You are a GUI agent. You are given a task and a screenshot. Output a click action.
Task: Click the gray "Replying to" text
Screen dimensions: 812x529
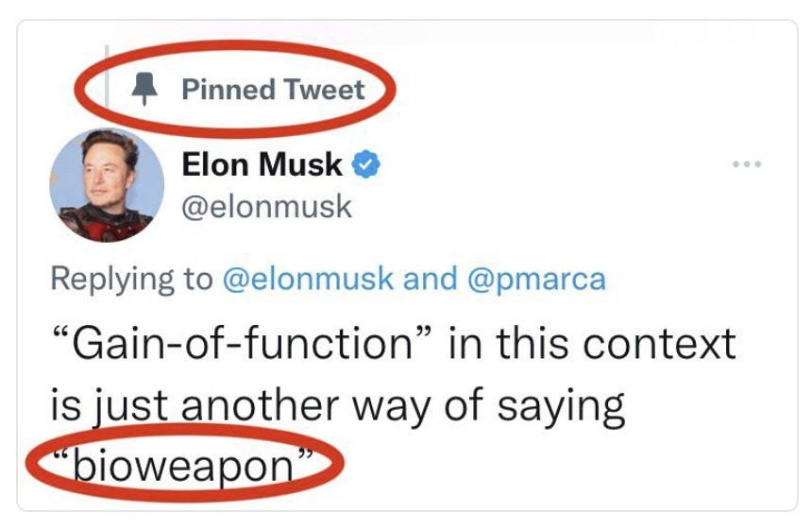131,280
